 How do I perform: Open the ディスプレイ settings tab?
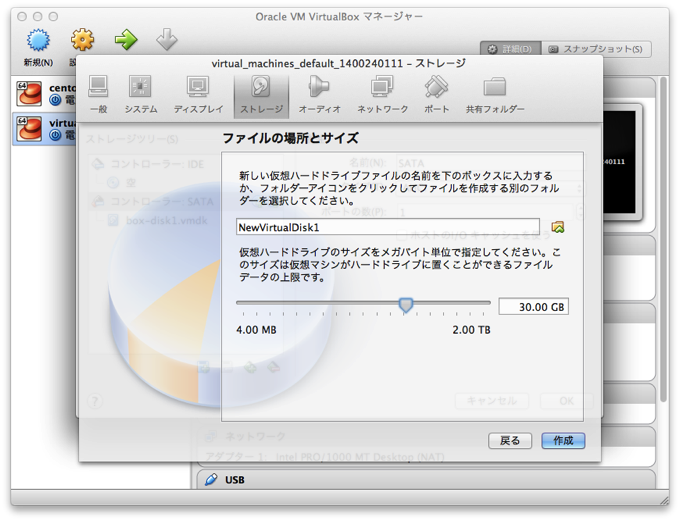click(198, 95)
